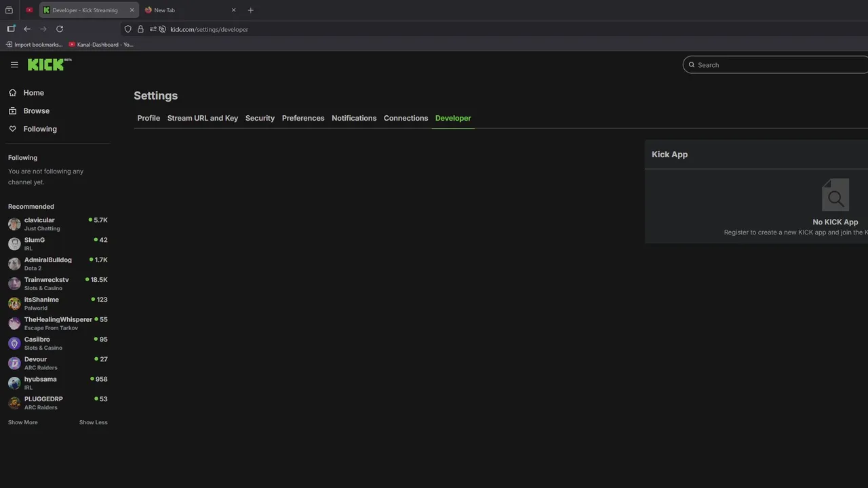Open Trainwreckstv's channel
Screen dimensions: 868x488
pos(58,283)
